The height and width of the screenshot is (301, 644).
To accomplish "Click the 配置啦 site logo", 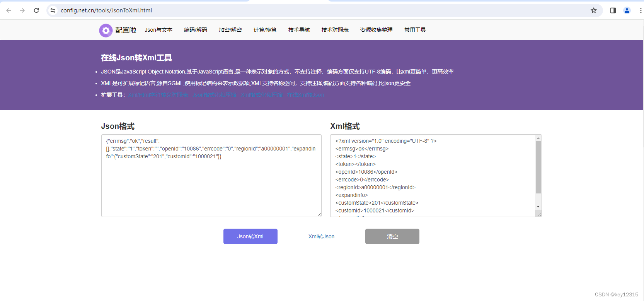I will (118, 30).
